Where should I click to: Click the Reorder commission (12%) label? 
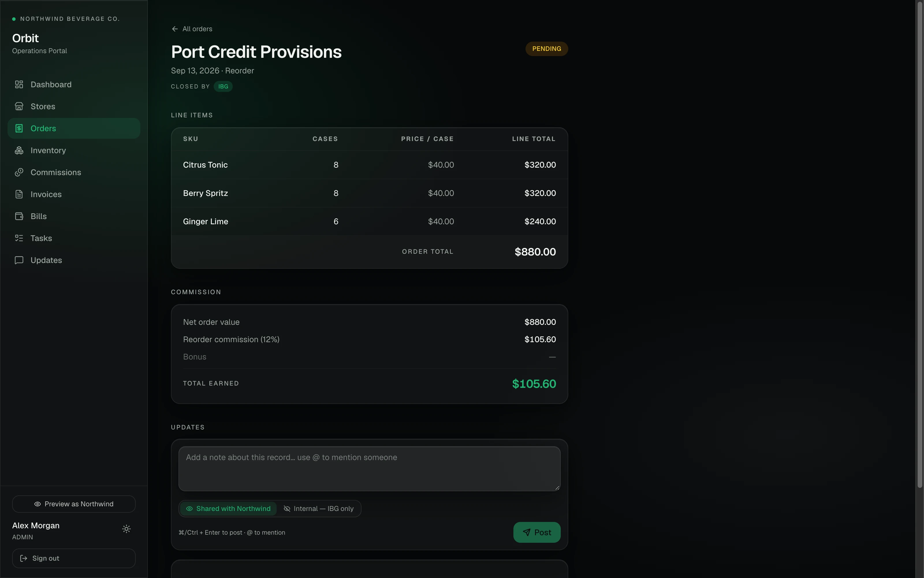pos(231,340)
